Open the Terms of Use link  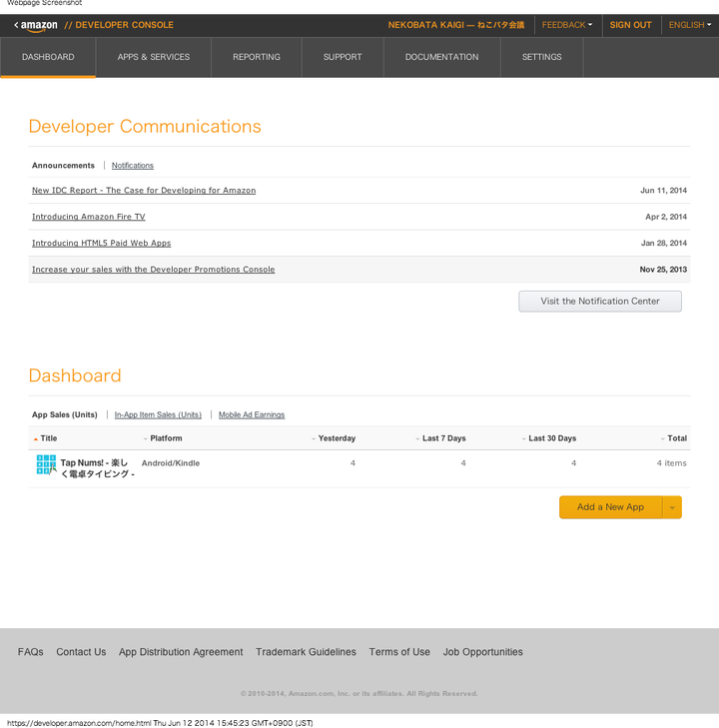pos(399,652)
